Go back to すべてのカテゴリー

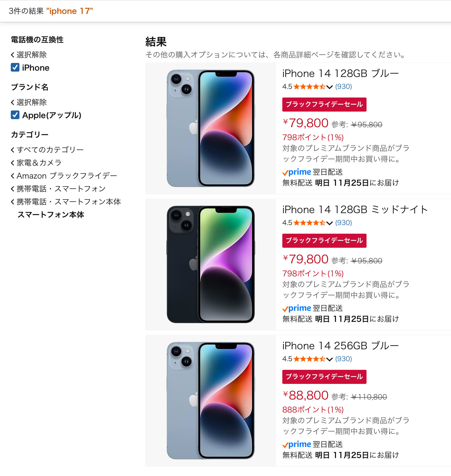[x=47, y=149]
